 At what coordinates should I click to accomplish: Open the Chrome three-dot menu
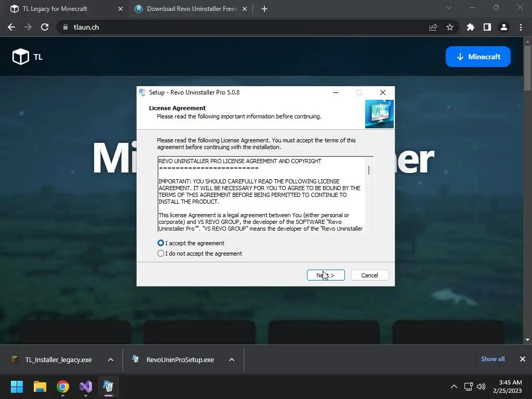coord(521,27)
